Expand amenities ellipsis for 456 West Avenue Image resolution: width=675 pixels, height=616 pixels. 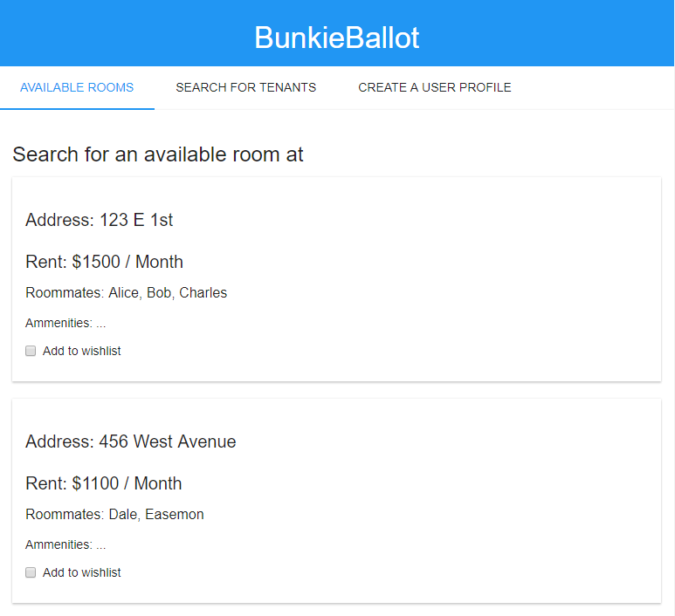pos(101,545)
